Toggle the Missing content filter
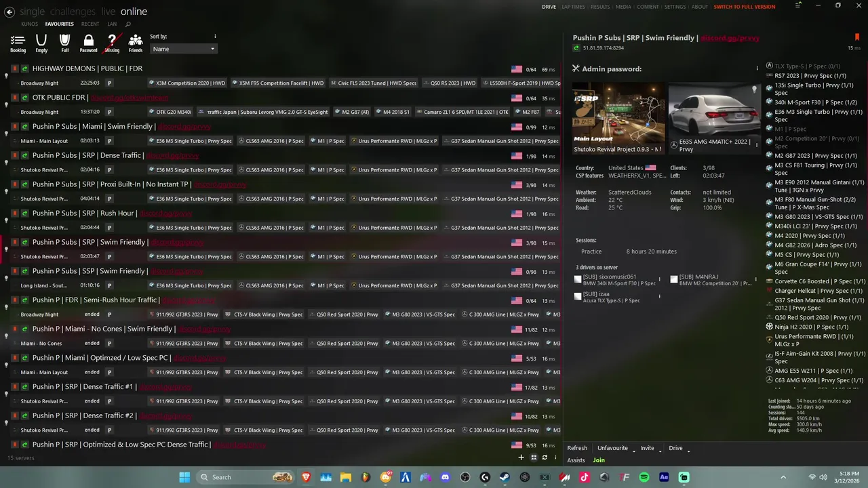This screenshot has height=488, width=868. coord(112,43)
